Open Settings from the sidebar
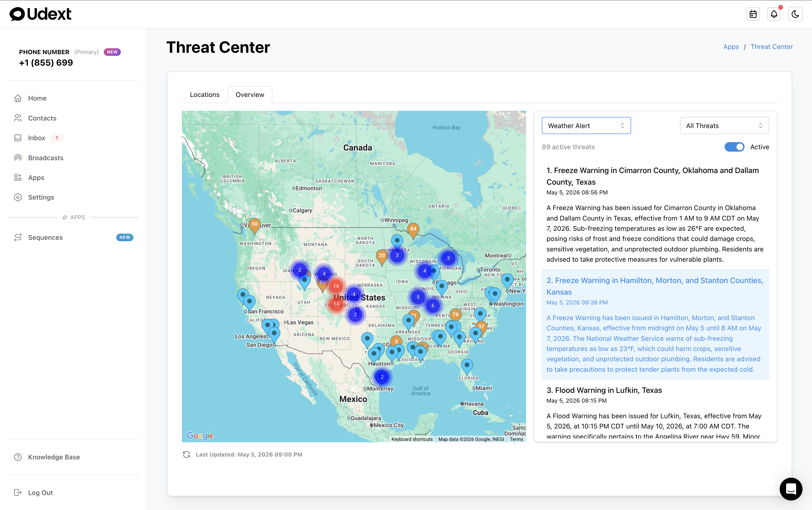The width and height of the screenshot is (812, 510). point(41,197)
